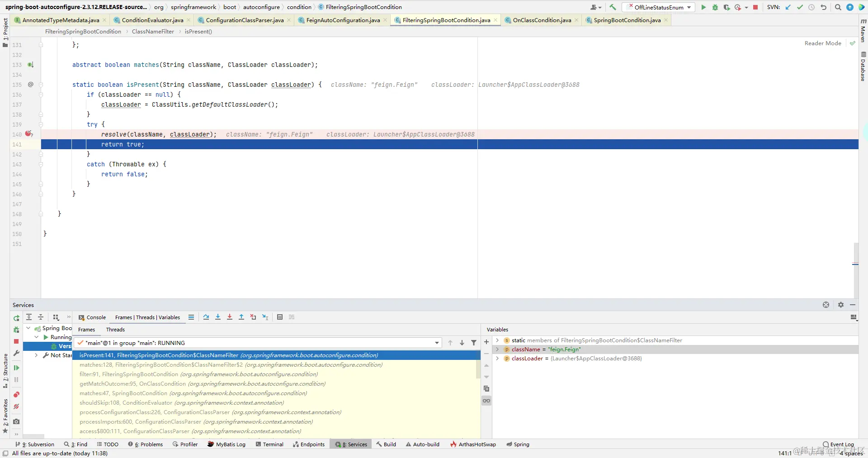
Task: Click the SVN update project arrow
Action: coord(788,7)
